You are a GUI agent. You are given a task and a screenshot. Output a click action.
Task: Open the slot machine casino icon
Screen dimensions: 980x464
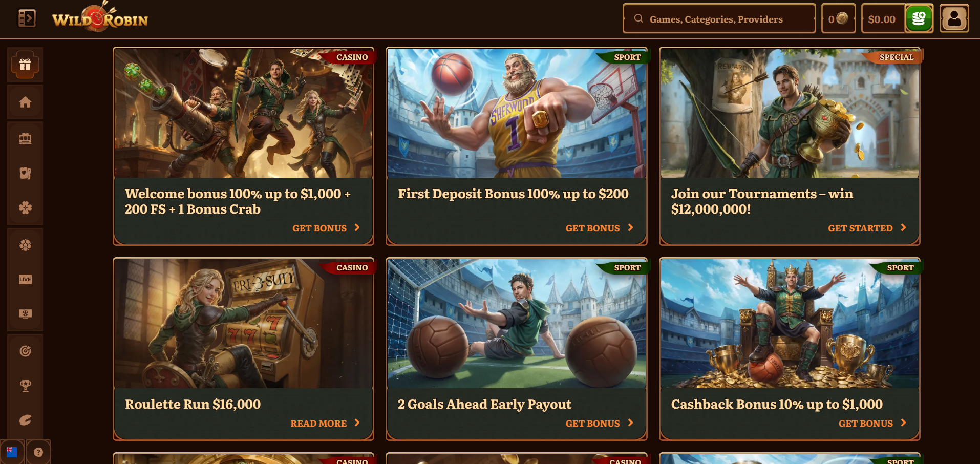click(25, 138)
